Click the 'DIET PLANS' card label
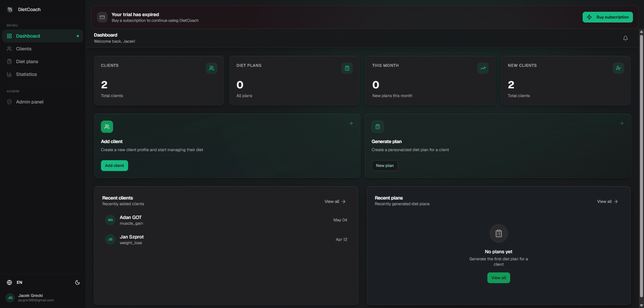Viewport: 644px width, 308px height. tap(249, 65)
